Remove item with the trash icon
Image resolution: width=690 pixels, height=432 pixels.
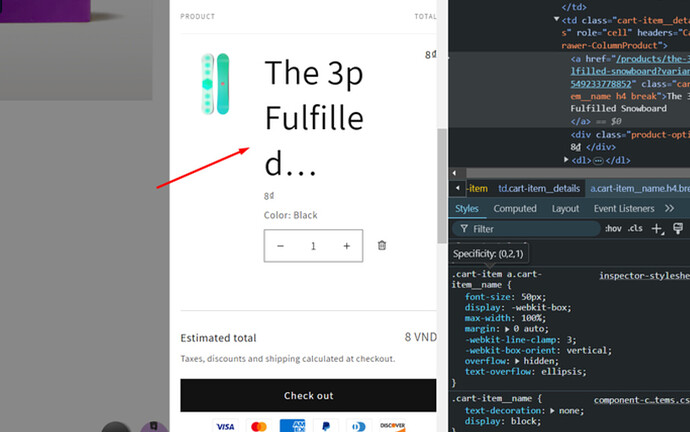(382, 245)
